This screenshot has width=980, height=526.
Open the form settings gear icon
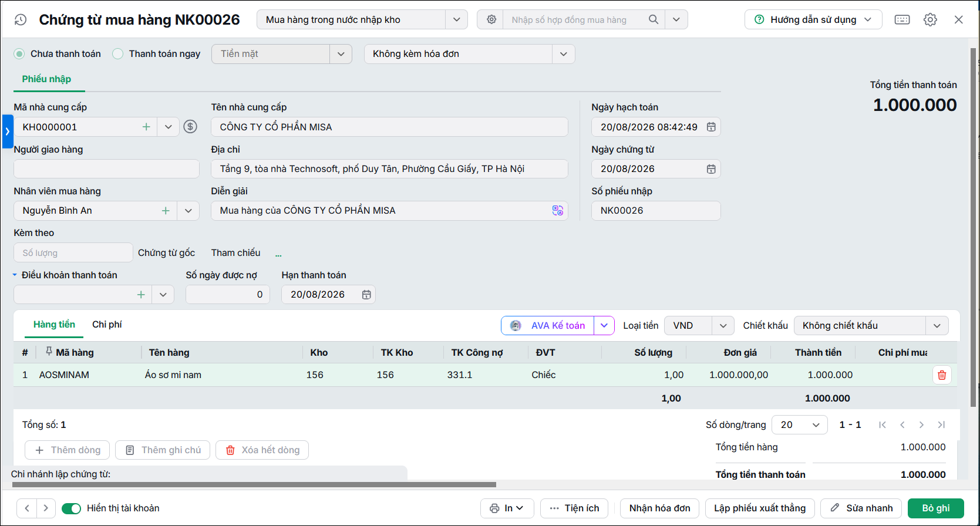point(930,19)
